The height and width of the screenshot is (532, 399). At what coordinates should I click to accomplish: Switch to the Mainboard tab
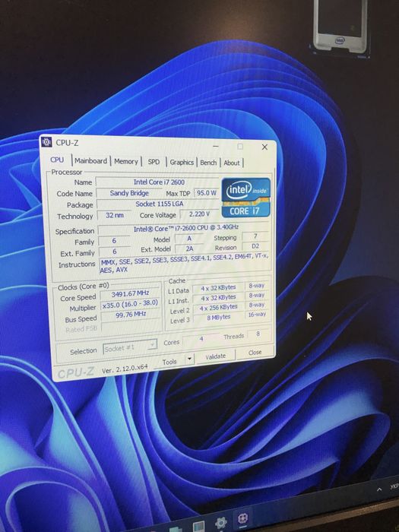click(x=90, y=161)
